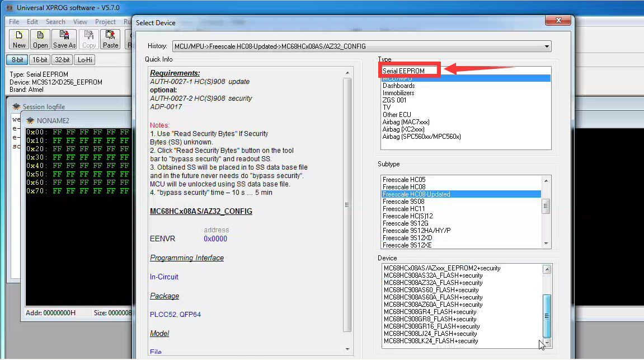Click the New file toolbar icon
This screenshot has height=360, width=644.
(x=19, y=39)
